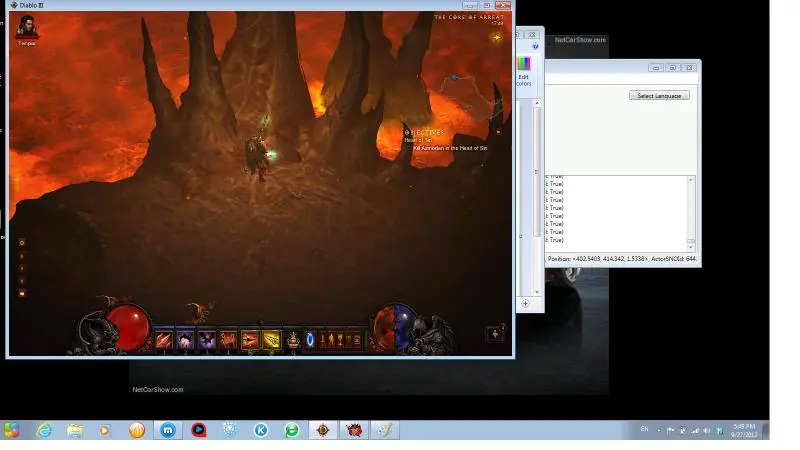Click the Templar follower portrait
This screenshot has height=450, width=800.
pyautogui.click(x=26, y=29)
